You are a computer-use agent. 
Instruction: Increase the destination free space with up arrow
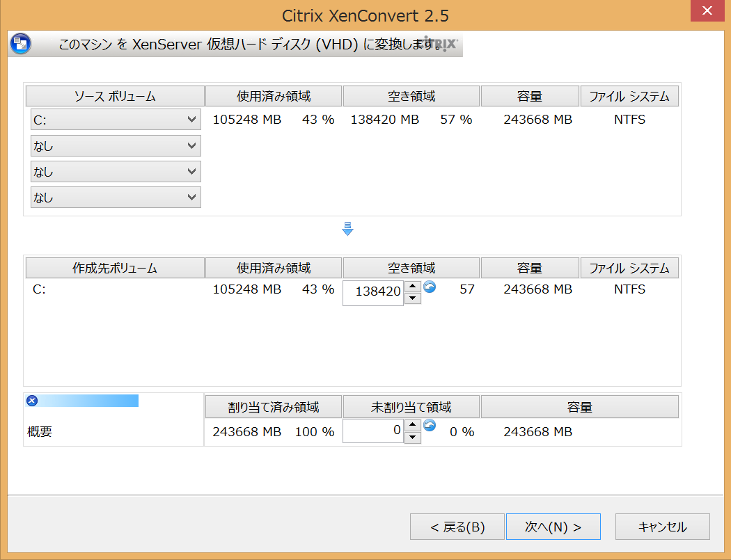[413, 286]
